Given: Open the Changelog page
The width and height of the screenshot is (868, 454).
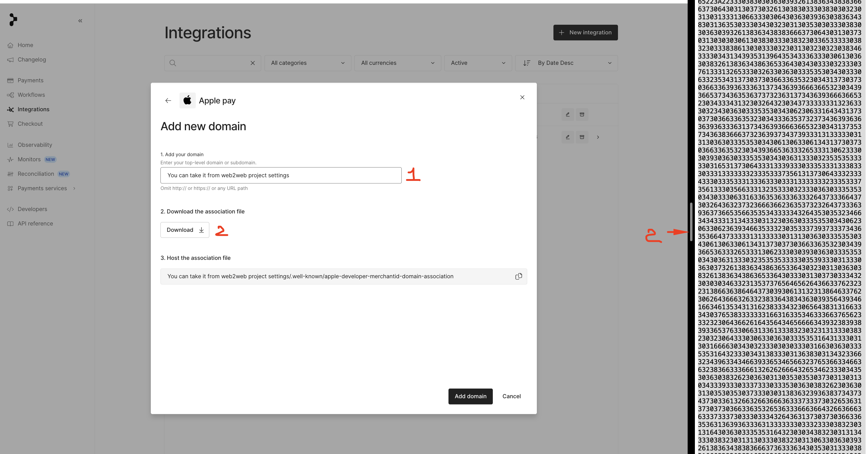Looking at the screenshot, I should [x=32, y=60].
